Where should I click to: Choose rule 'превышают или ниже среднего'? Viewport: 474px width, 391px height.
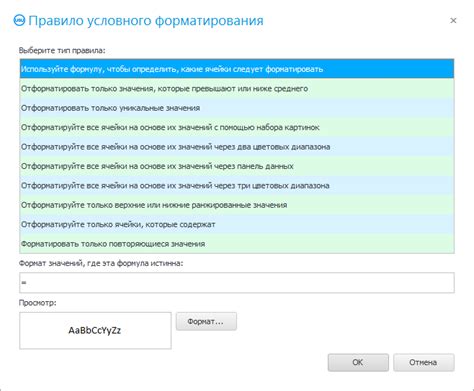(237, 88)
